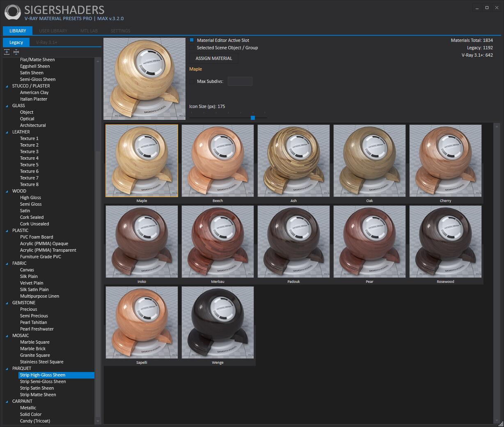Collapse the STUCCO / PLASTER category

click(7, 86)
